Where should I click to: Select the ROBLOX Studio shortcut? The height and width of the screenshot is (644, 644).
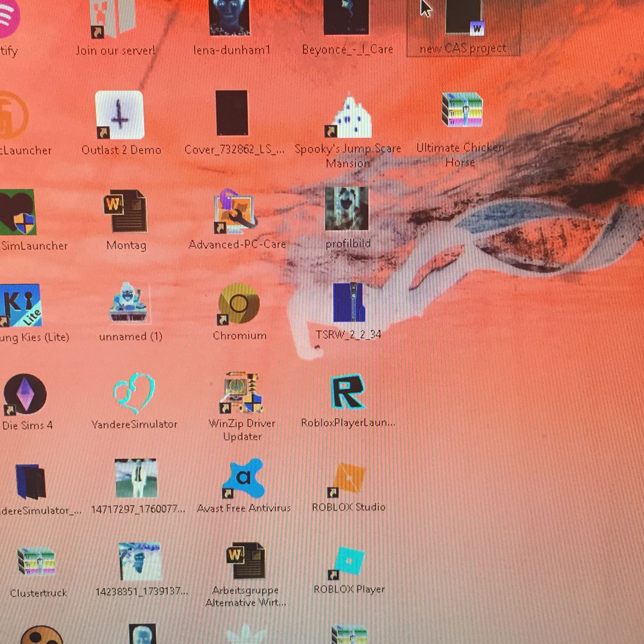(347, 480)
